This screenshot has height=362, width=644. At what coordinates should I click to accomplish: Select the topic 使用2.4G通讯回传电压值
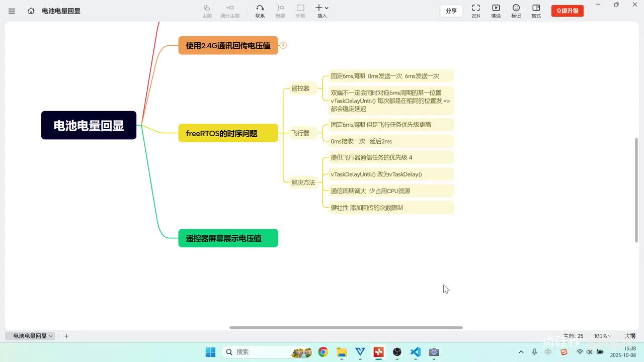pyautogui.click(x=228, y=45)
